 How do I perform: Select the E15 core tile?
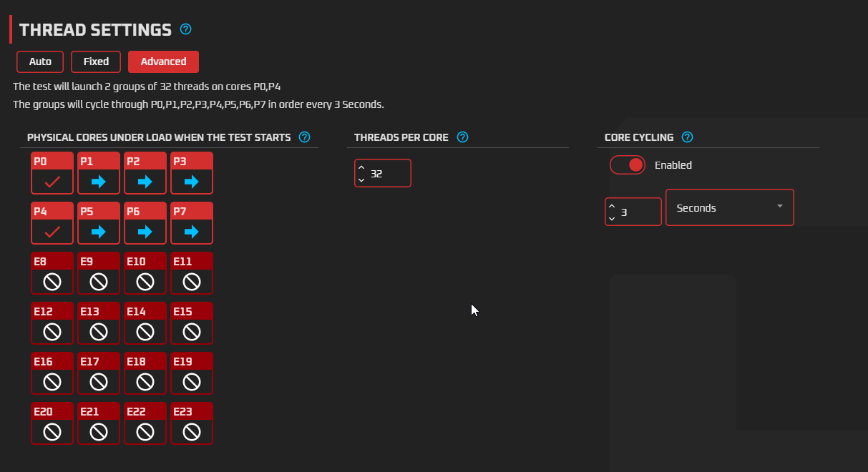(x=192, y=323)
